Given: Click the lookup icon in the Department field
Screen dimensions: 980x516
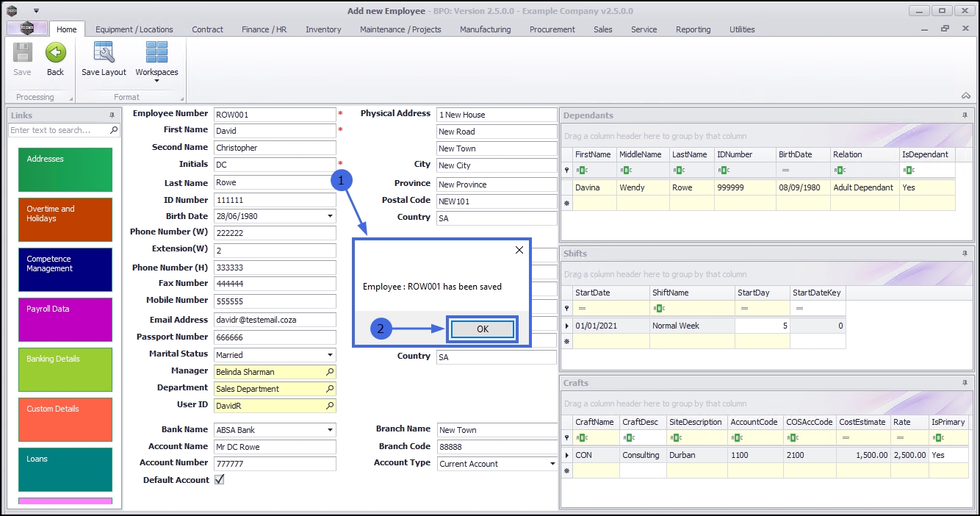Looking at the screenshot, I should pyautogui.click(x=330, y=390).
